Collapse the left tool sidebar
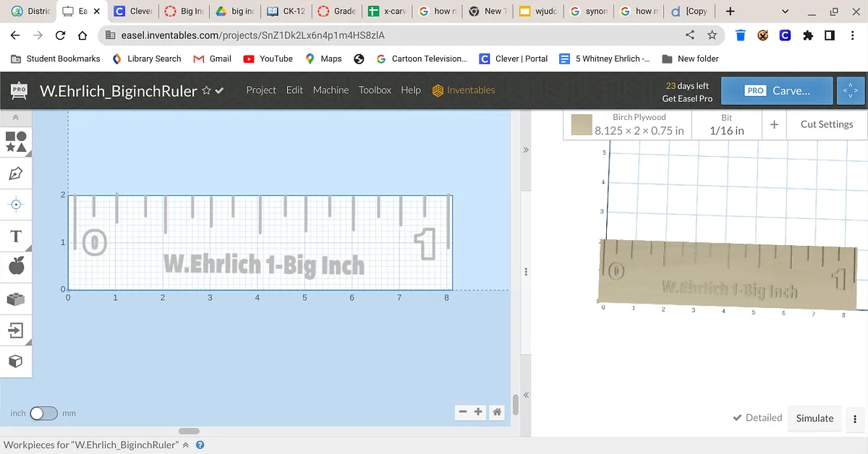The image size is (868, 454). coord(16,117)
